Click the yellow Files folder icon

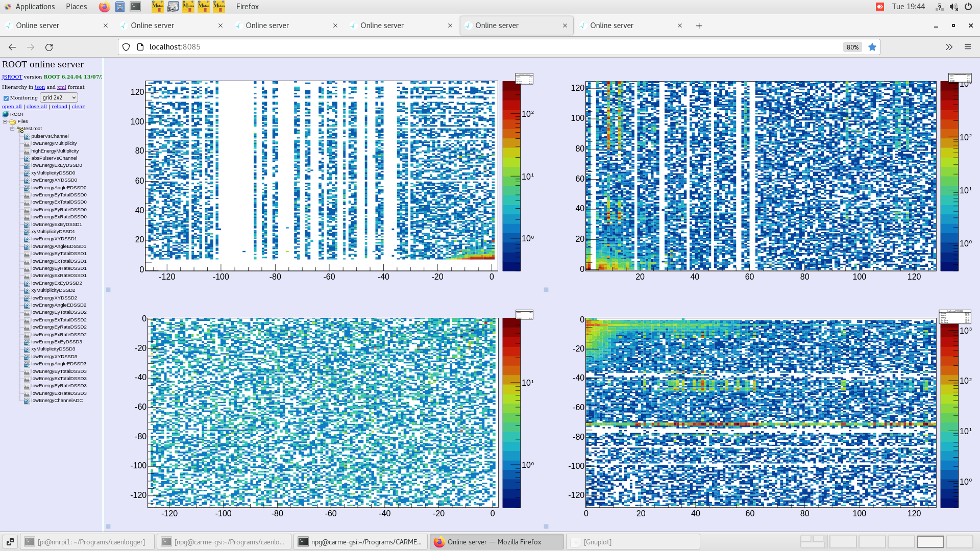13,121
